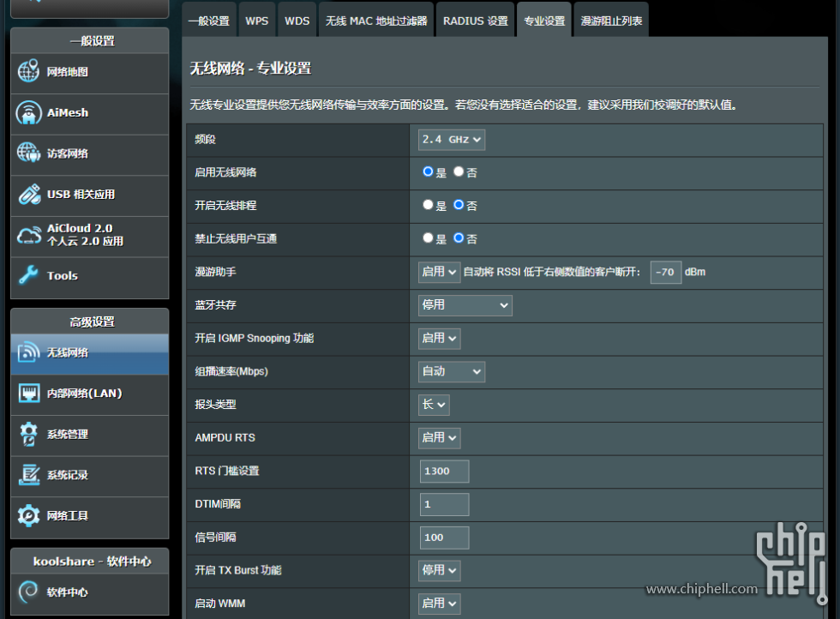Focus the RTS 门槛设置 1300 field
This screenshot has height=619, width=840.
(444, 471)
